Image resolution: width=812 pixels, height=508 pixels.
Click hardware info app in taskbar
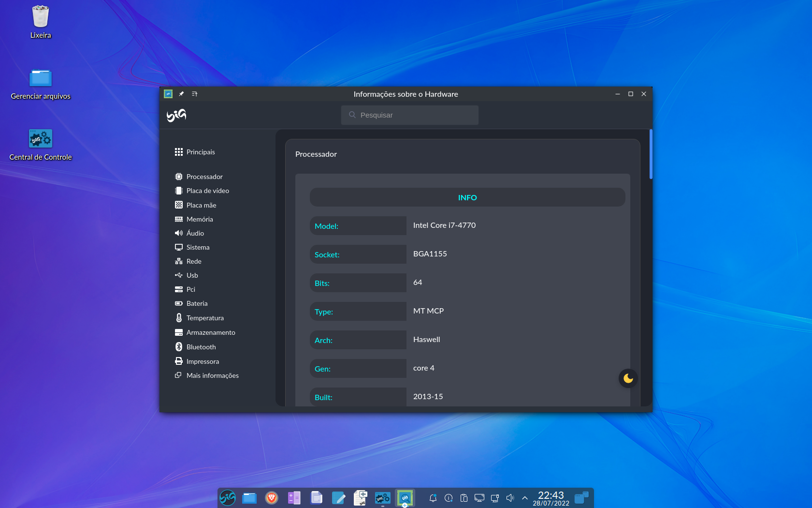(x=405, y=497)
